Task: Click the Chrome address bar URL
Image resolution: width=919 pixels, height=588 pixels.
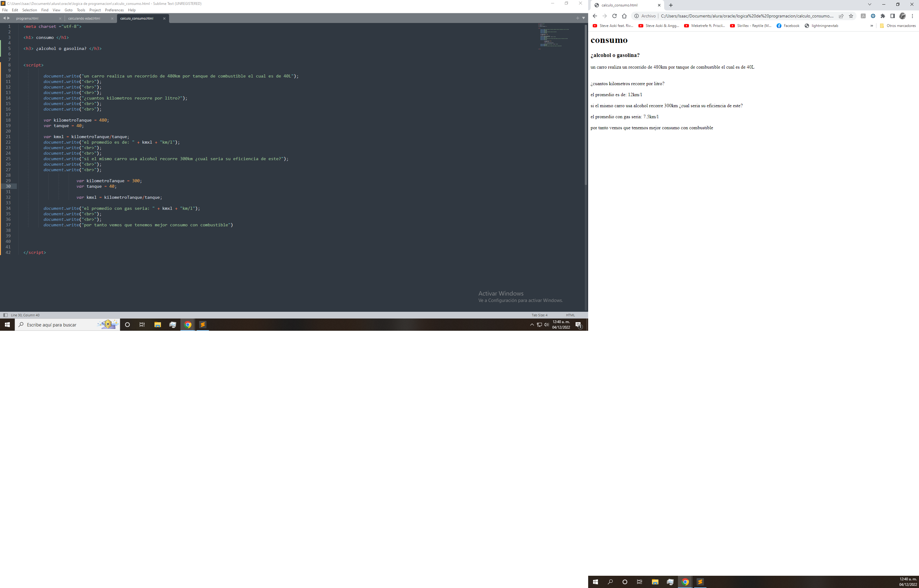Action: click(x=747, y=16)
